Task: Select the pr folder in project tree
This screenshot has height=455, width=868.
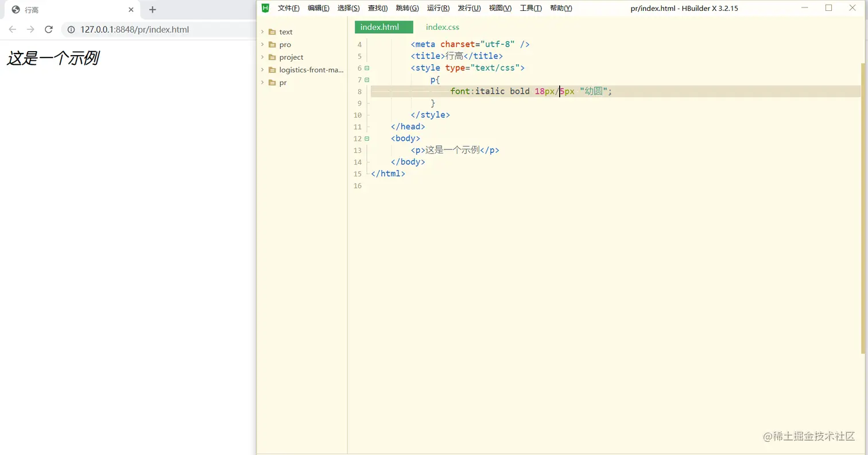Action: [283, 82]
